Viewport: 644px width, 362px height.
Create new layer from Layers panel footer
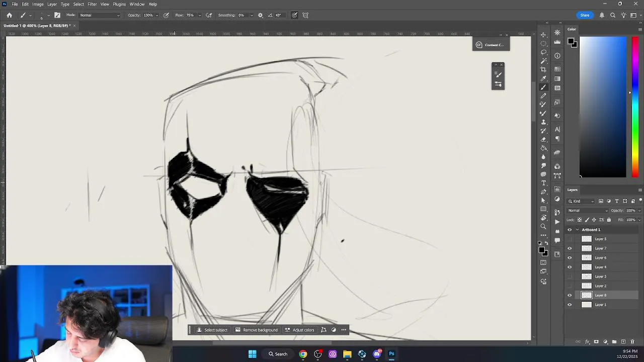[623, 342]
